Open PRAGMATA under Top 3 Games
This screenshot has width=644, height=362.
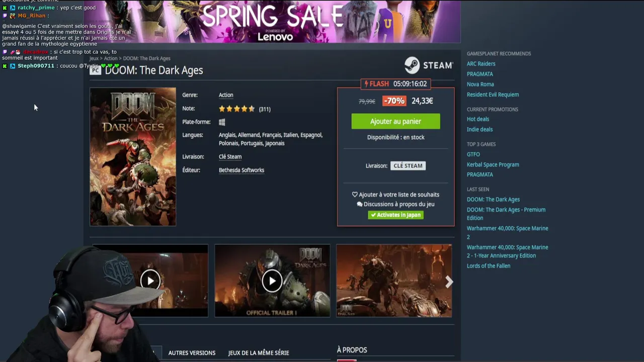480,174
